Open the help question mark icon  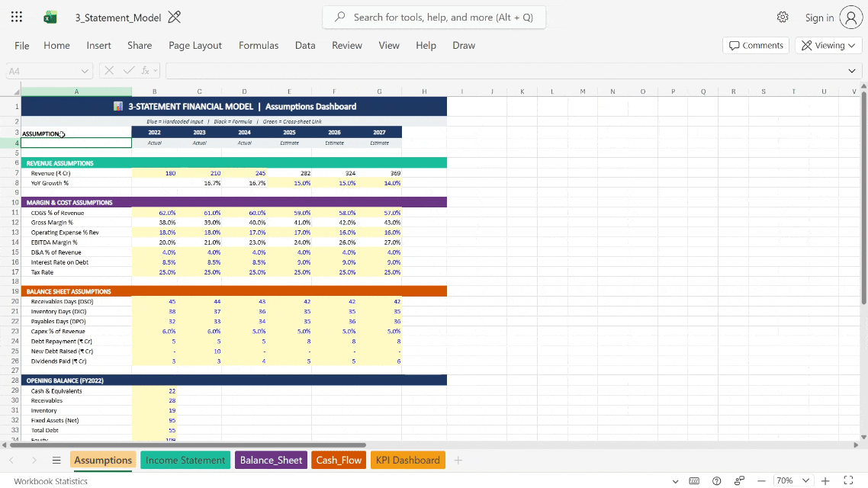click(717, 481)
